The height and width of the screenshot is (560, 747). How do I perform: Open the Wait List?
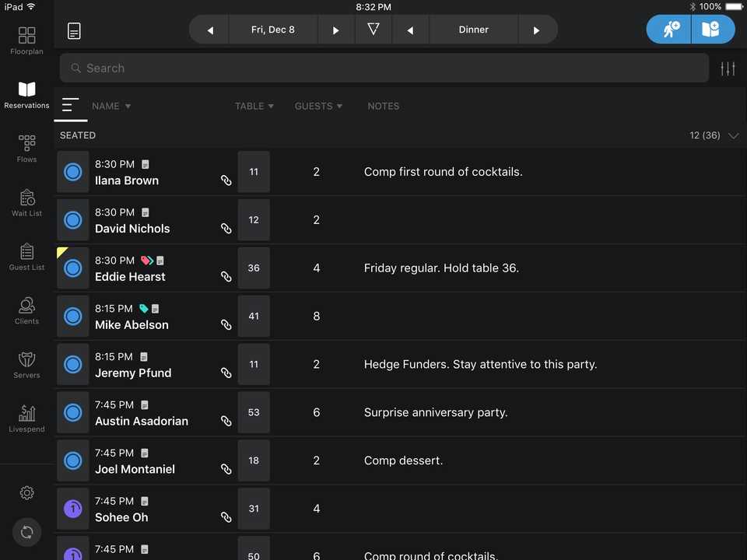(26, 202)
